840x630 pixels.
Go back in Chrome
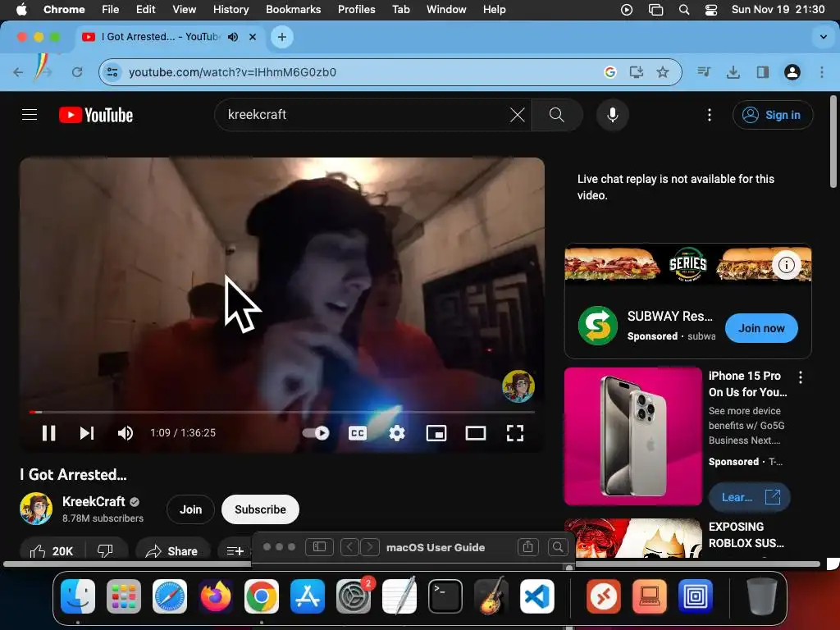pyautogui.click(x=18, y=72)
